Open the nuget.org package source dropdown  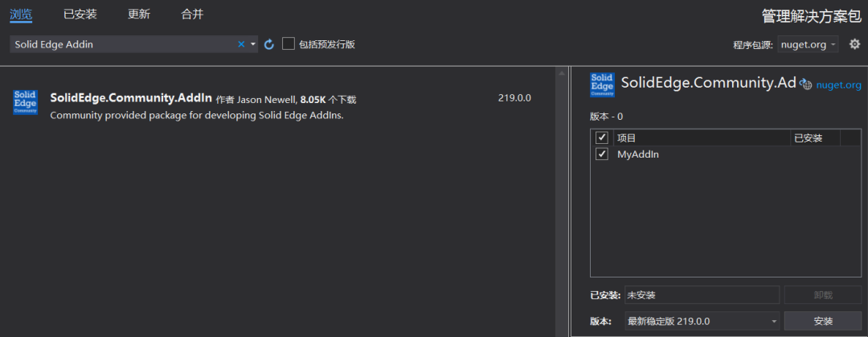point(809,44)
